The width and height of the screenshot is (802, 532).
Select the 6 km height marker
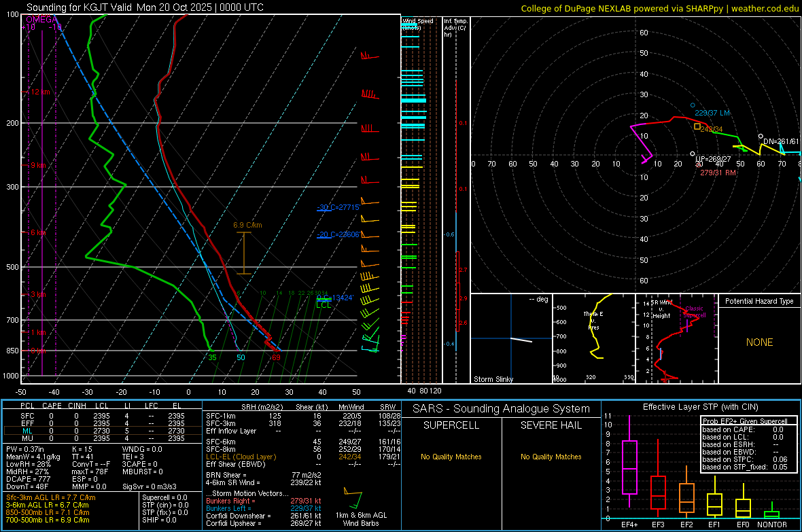click(x=37, y=232)
